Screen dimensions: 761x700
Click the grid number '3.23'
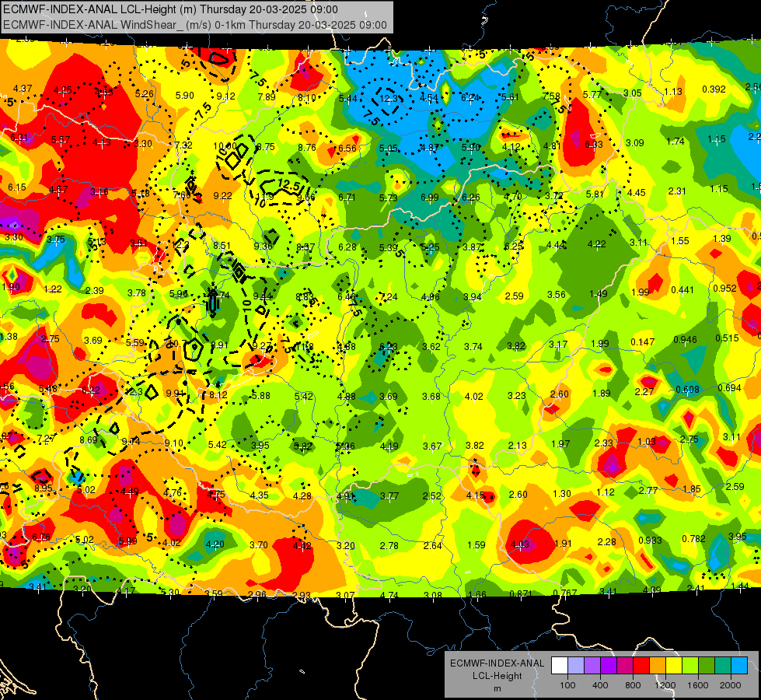tap(516, 395)
